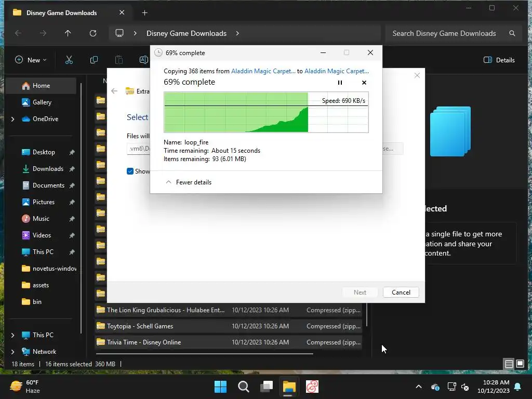The width and height of the screenshot is (532, 399).
Task: Close the Disney Game Downloads tab
Action: pyautogui.click(x=122, y=12)
